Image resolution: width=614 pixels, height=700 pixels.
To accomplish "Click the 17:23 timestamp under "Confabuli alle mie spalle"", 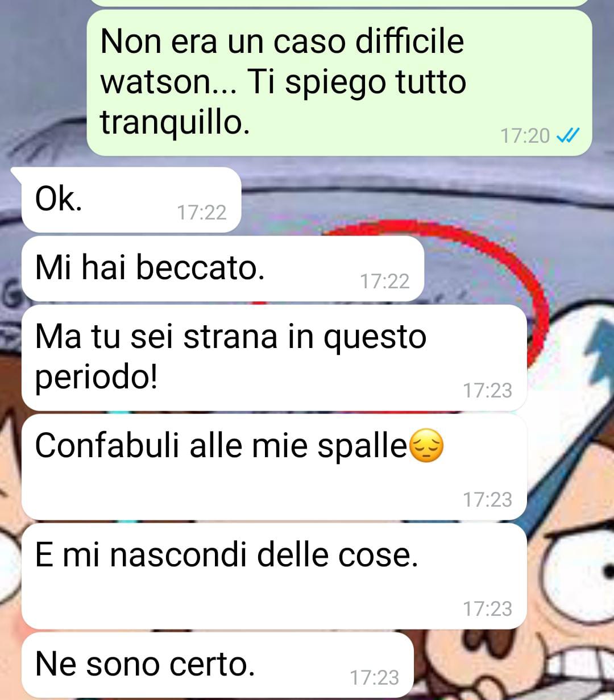I will tap(487, 500).
